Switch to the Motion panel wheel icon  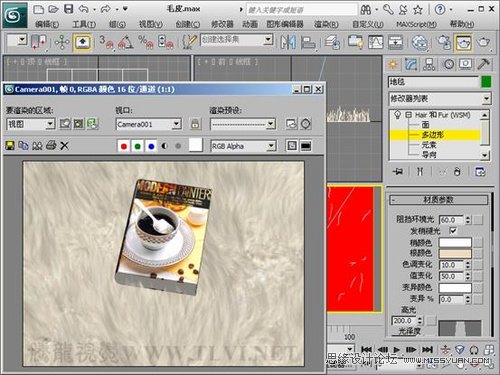pos(449,64)
